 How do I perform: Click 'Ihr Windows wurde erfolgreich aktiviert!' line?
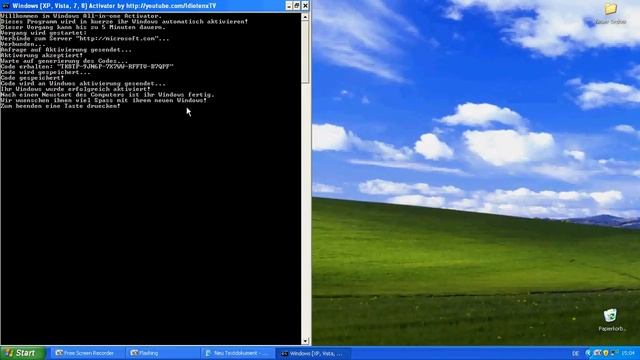click(76, 89)
